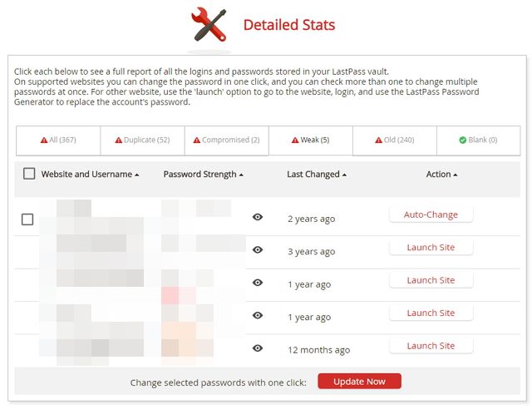Launch Site for the 3 years ago entry
The height and width of the screenshot is (409, 532).
pyautogui.click(x=431, y=248)
